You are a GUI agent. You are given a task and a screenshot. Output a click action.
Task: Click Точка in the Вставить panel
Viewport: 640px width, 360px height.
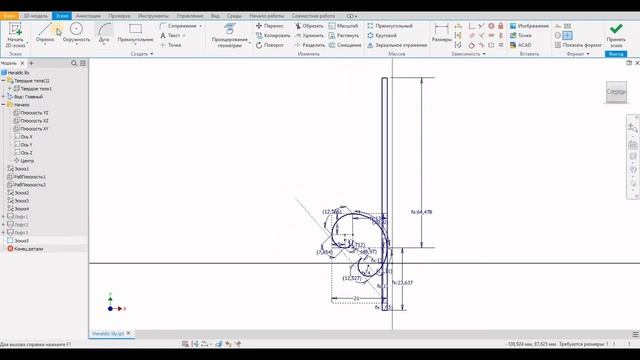[x=520, y=36]
